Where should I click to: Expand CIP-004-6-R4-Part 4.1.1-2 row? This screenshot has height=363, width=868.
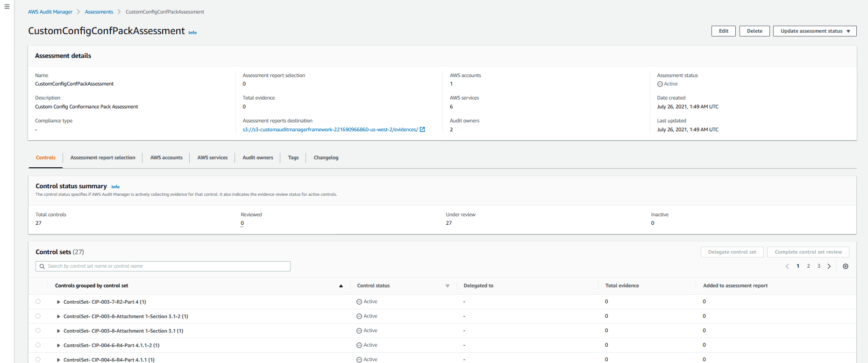coord(58,346)
